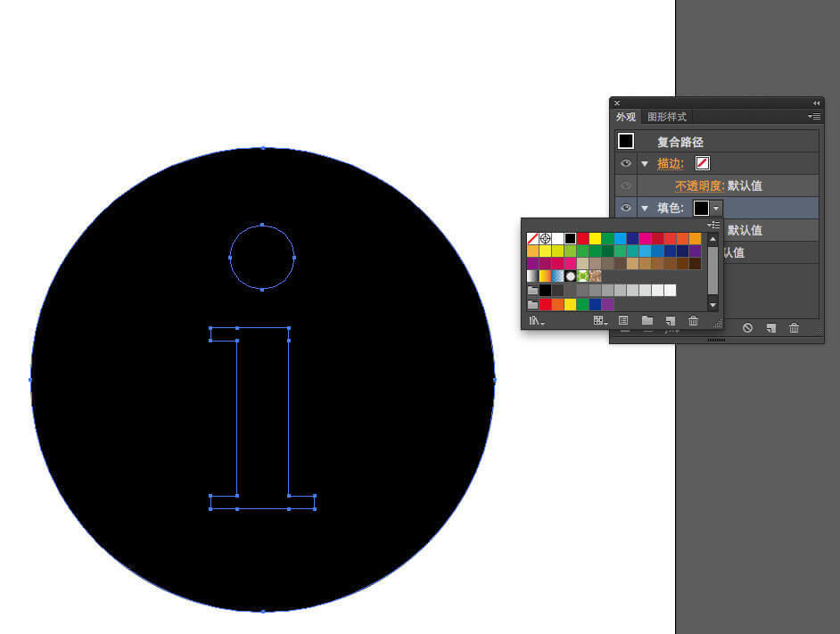Open the Swatch Libraries menu icon

click(x=536, y=321)
